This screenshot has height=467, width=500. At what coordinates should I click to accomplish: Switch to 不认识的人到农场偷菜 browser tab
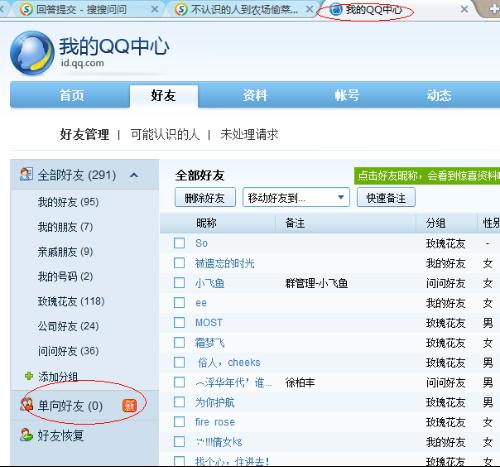click(244, 9)
